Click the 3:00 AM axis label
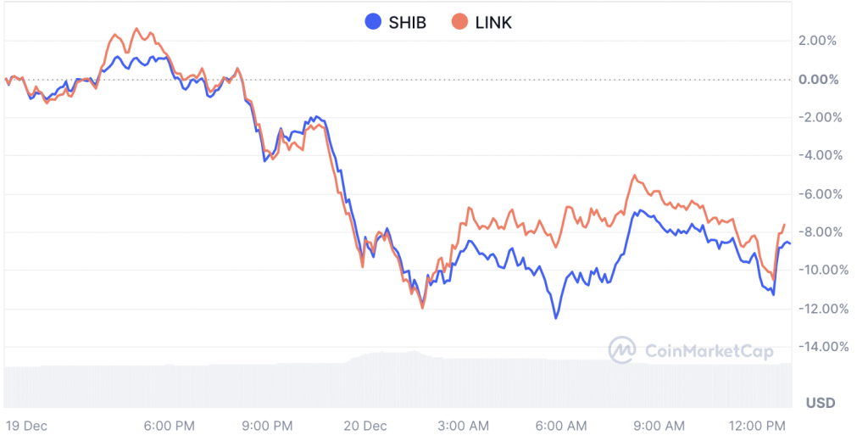The image size is (868, 441). (x=464, y=426)
